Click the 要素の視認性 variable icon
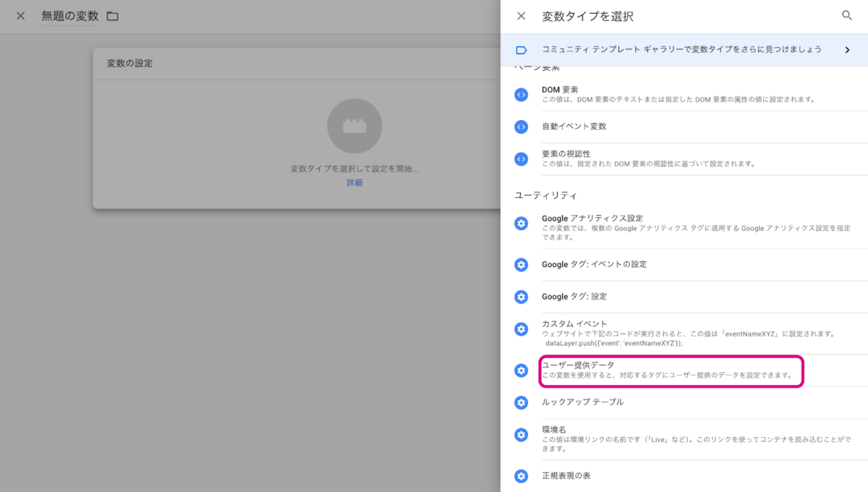This screenshot has width=868, height=492. coord(521,158)
